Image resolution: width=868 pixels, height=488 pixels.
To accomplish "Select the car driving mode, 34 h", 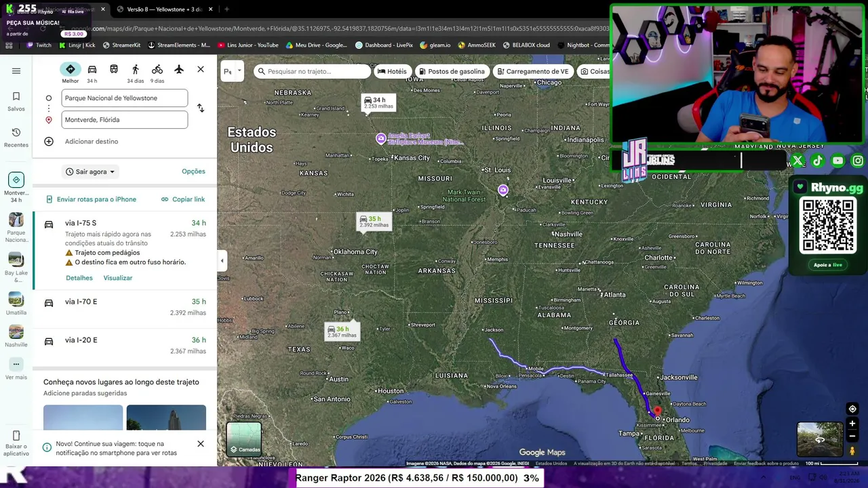I will click(x=92, y=73).
